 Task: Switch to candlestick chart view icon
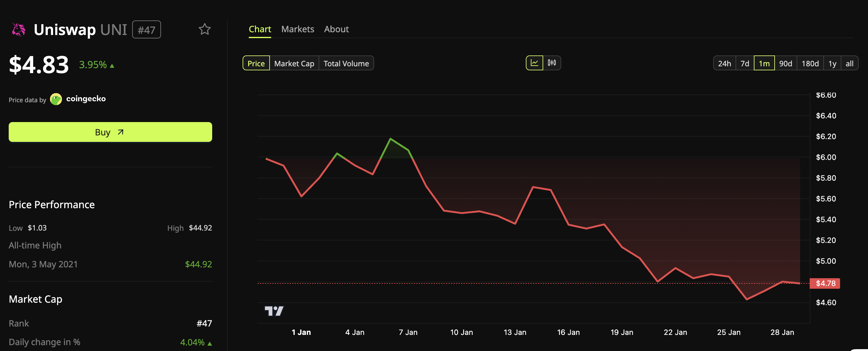[552, 63]
